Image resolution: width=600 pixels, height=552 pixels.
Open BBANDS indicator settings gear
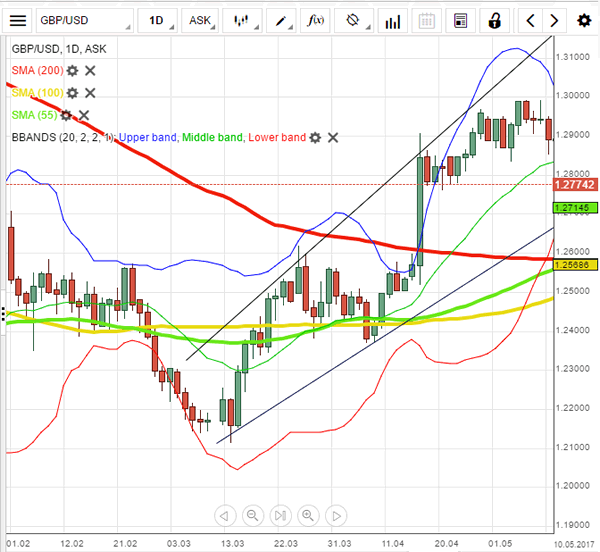(x=315, y=138)
